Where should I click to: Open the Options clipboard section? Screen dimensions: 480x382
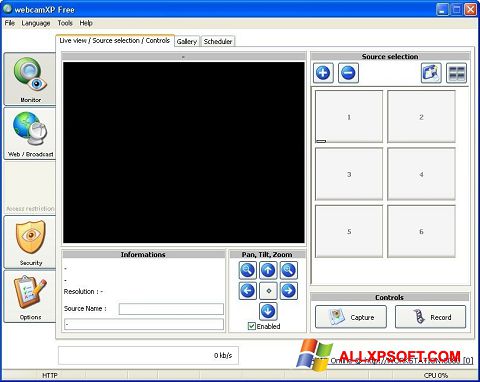30,296
